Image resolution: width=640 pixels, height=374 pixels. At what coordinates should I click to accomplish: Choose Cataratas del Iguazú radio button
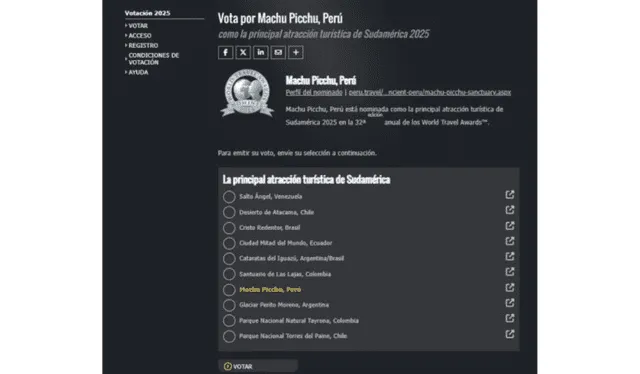[x=229, y=259]
